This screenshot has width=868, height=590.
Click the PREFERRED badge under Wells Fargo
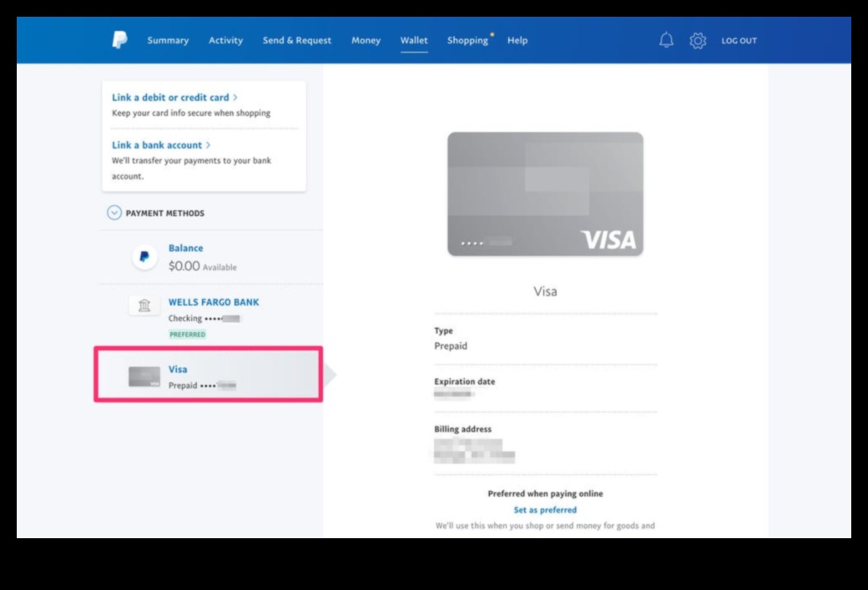coord(188,335)
